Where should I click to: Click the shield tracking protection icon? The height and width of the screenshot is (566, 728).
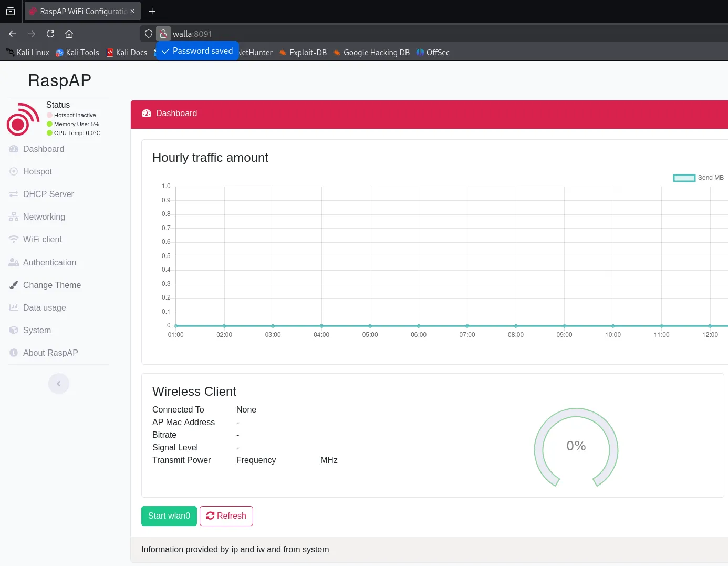coord(149,34)
